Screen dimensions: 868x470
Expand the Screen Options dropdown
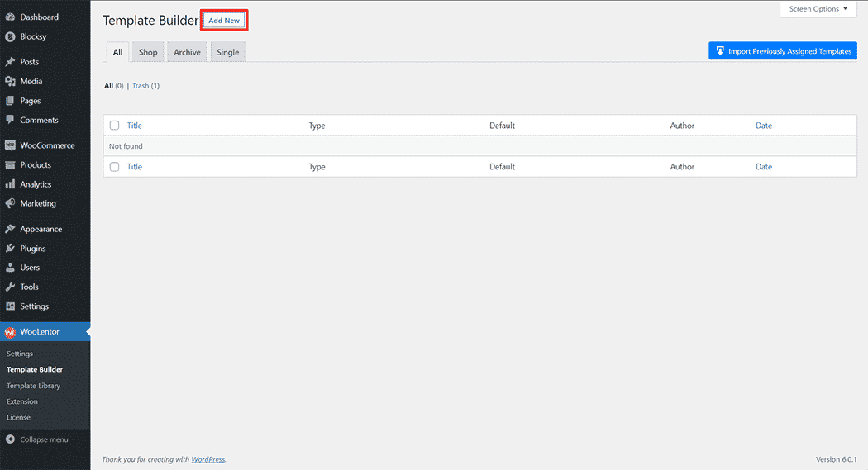818,9
